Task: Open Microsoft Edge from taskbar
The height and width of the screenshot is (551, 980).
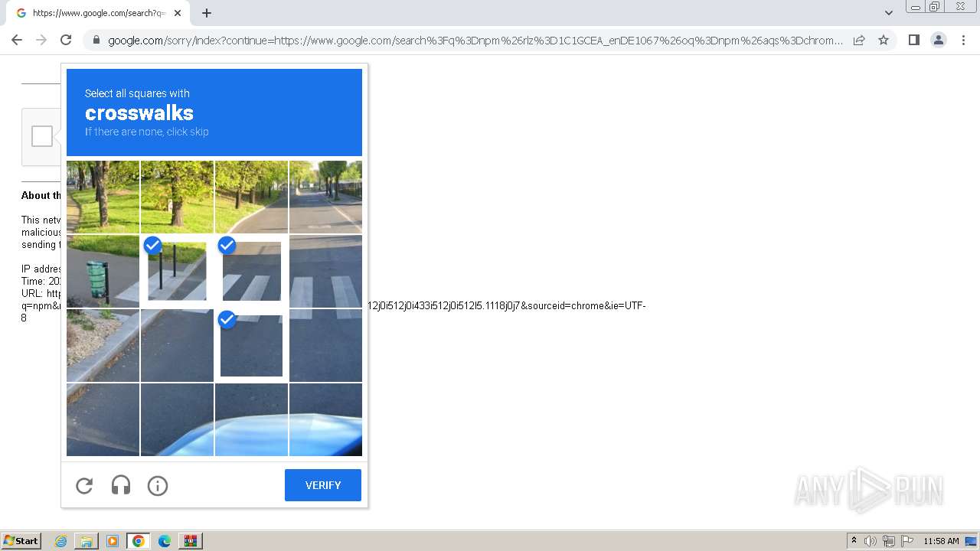Action: pyautogui.click(x=165, y=541)
